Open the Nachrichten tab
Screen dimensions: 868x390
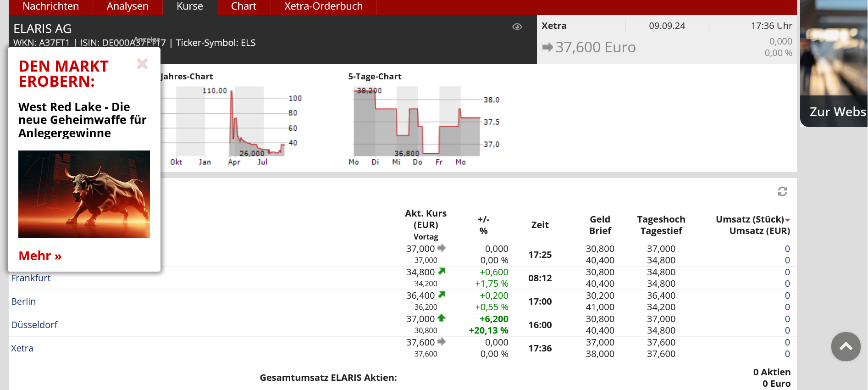(x=50, y=7)
